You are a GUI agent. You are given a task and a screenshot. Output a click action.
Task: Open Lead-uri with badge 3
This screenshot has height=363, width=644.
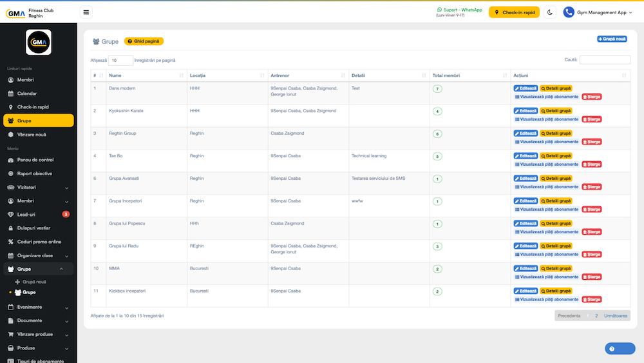click(39, 214)
